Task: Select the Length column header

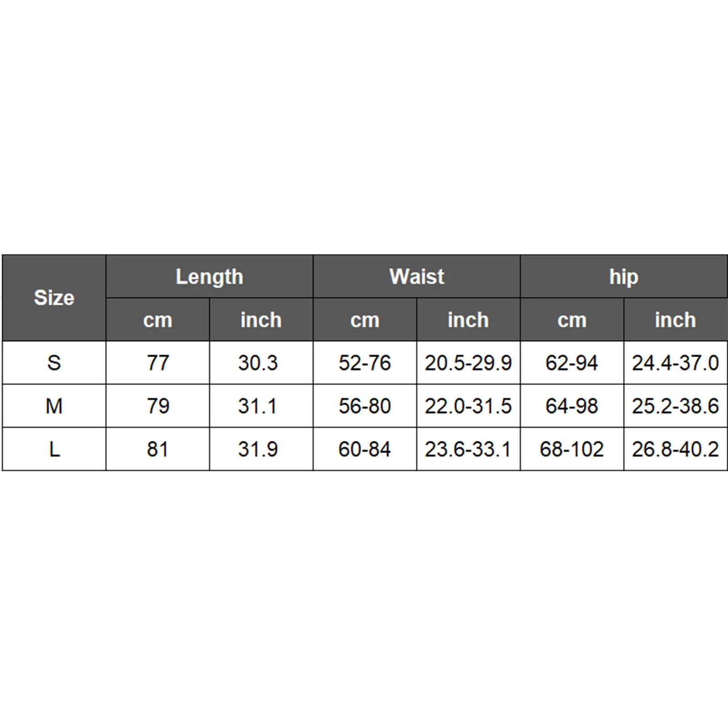Action: point(209,277)
